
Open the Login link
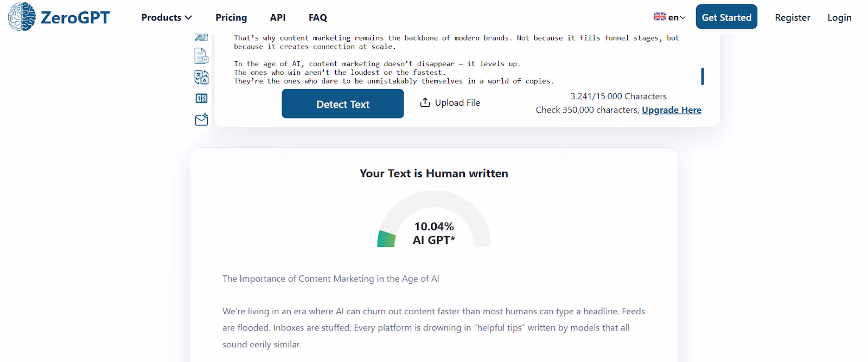[839, 17]
